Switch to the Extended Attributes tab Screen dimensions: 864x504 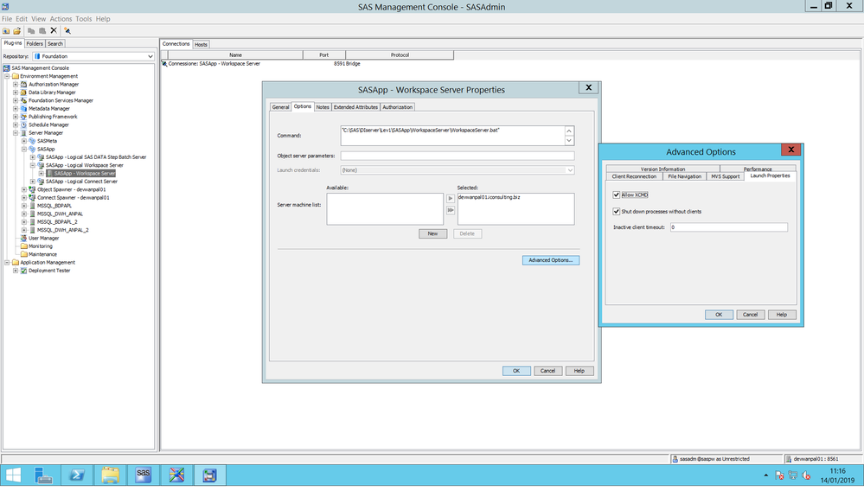(355, 107)
